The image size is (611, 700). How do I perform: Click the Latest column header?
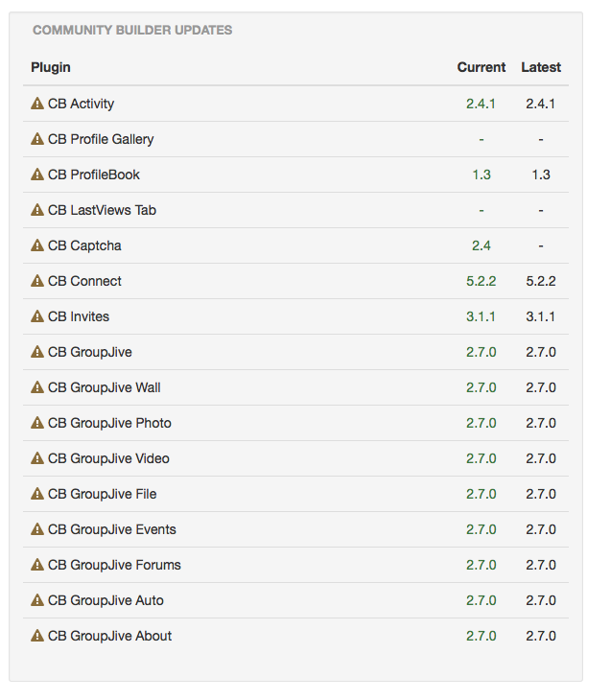[541, 67]
